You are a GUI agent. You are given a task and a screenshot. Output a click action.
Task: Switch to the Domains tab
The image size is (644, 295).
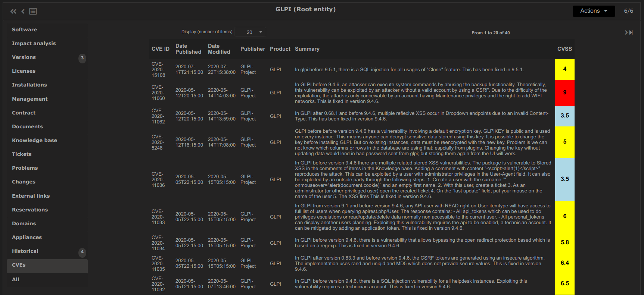click(24, 223)
